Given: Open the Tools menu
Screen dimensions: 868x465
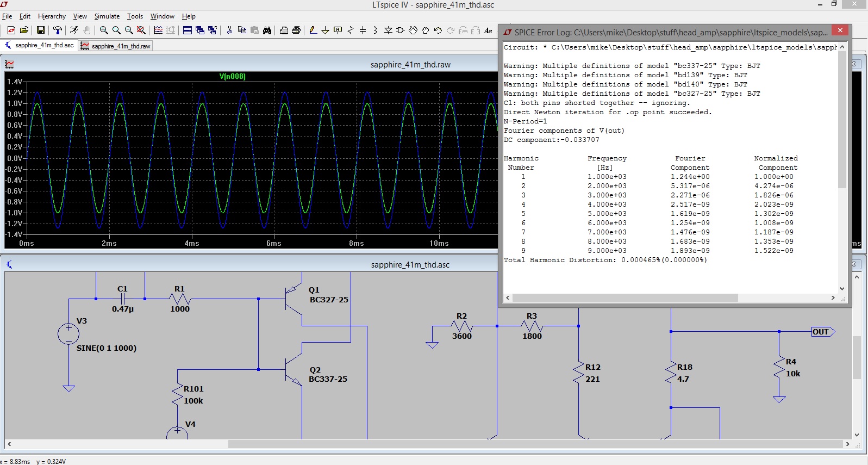Looking at the screenshot, I should pyautogui.click(x=135, y=16).
